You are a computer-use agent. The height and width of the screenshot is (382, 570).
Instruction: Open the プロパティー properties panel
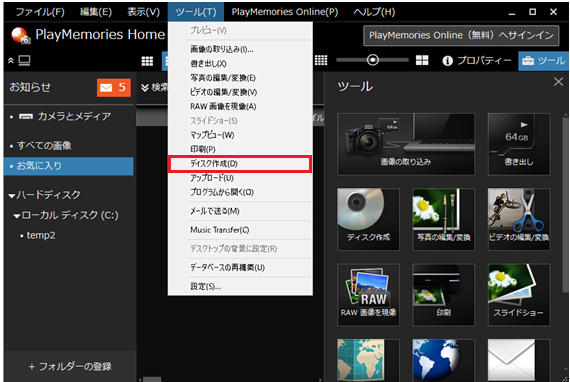477,60
